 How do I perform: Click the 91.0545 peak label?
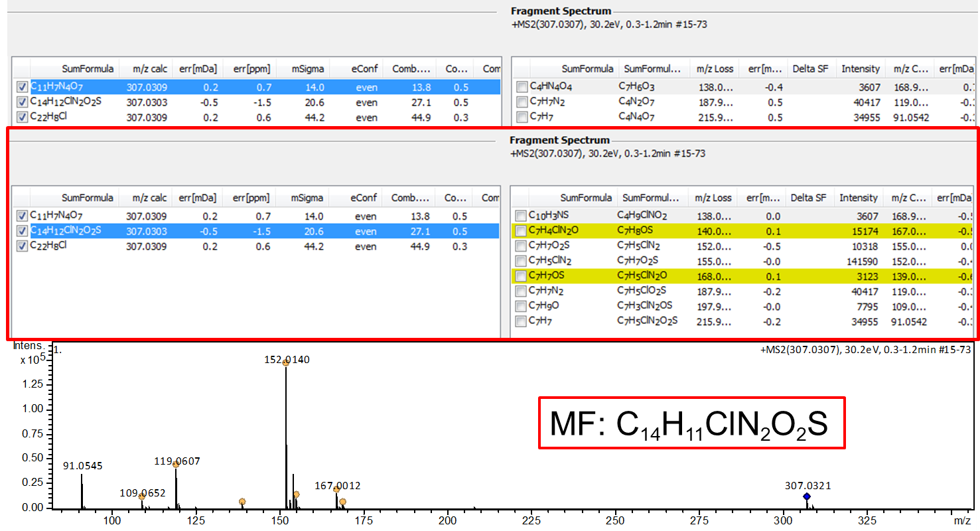83,466
